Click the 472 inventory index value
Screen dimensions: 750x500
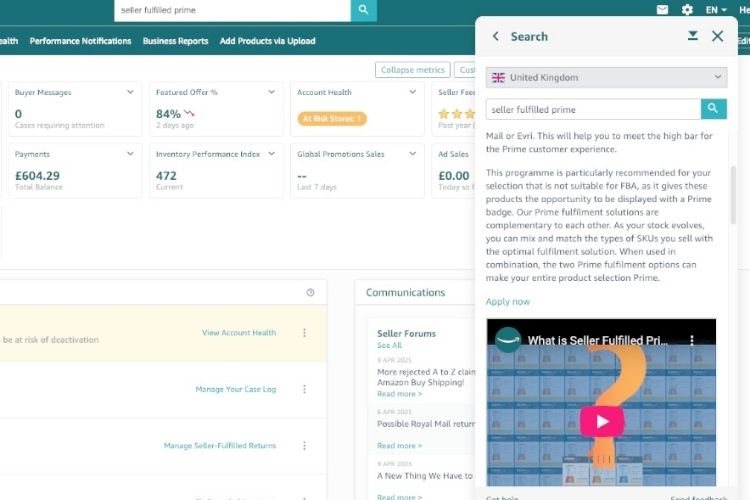pos(166,176)
